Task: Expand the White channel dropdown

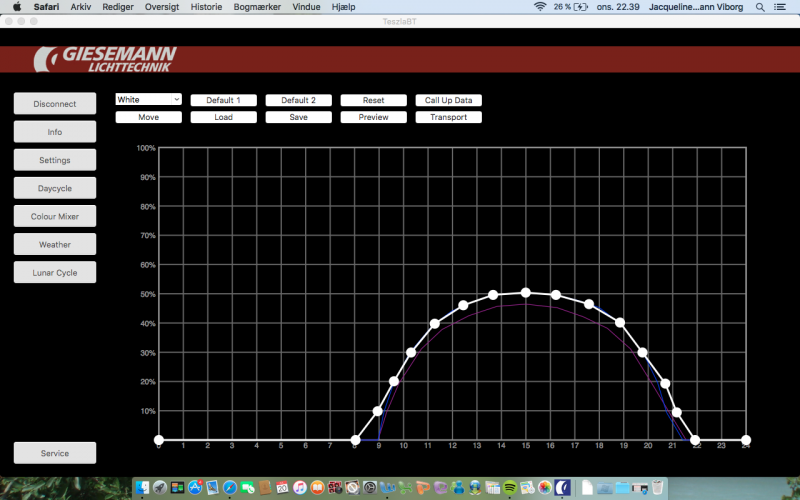Action: 148,100
